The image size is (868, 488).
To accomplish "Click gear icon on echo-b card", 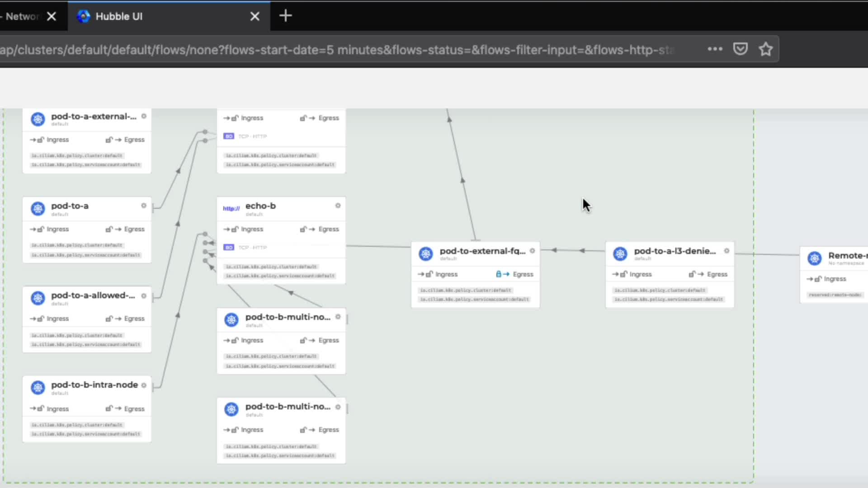I will point(338,206).
